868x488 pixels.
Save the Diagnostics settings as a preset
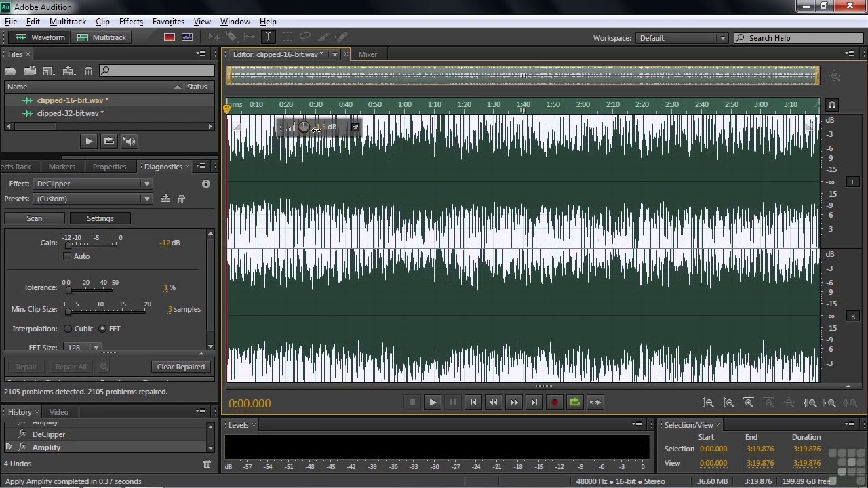click(165, 199)
